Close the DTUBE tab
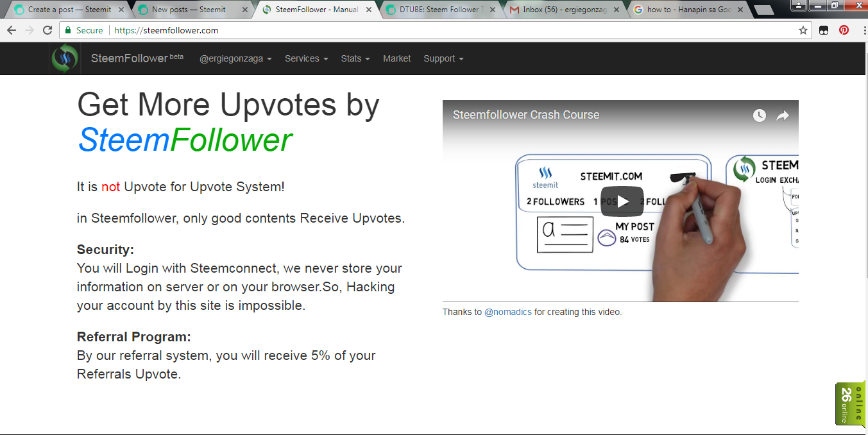The image size is (868, 435). 492,10
